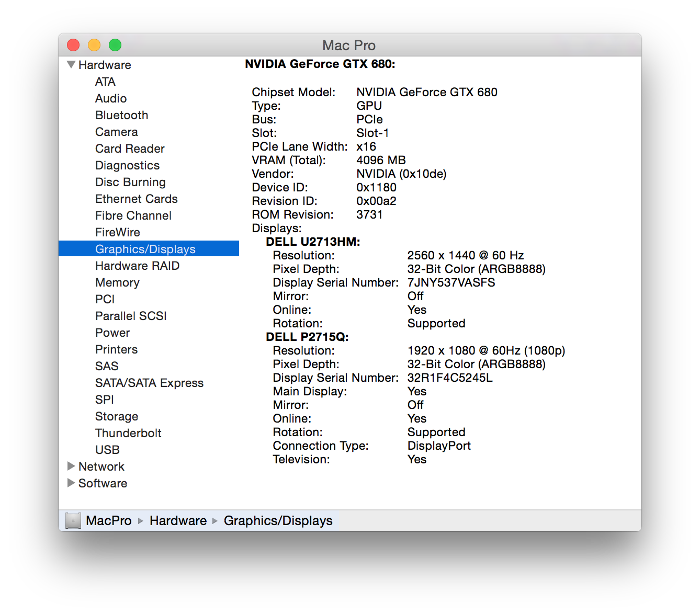The image size is (700, 615).
Task: Click ROM Revision value 3731
Action: [x=369, y=214]
